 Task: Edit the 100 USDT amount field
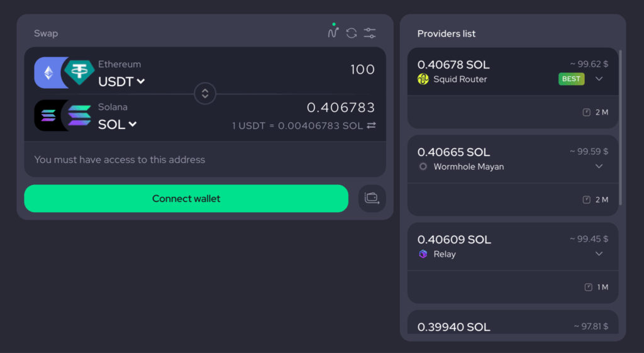[x=362, y=69]
